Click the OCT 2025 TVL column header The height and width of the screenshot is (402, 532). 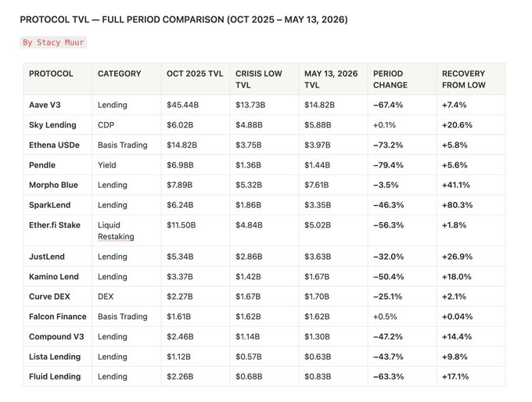coord(195,74)
